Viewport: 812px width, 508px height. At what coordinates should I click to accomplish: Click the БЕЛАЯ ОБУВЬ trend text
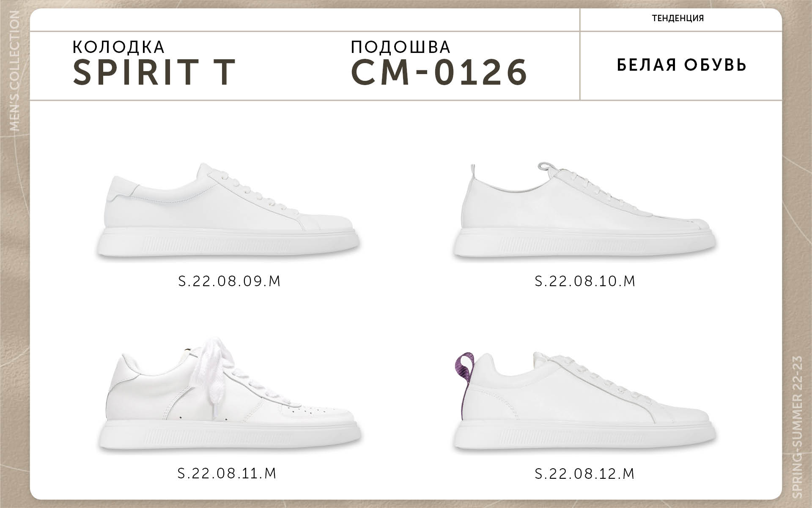point(682,65)
